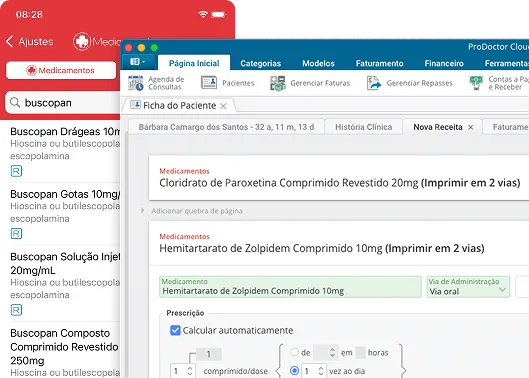The height and width of the screenshot is (378, 529).
Task: Go back to Ajustes in mobile app
Action: click(x=30, y=42)
